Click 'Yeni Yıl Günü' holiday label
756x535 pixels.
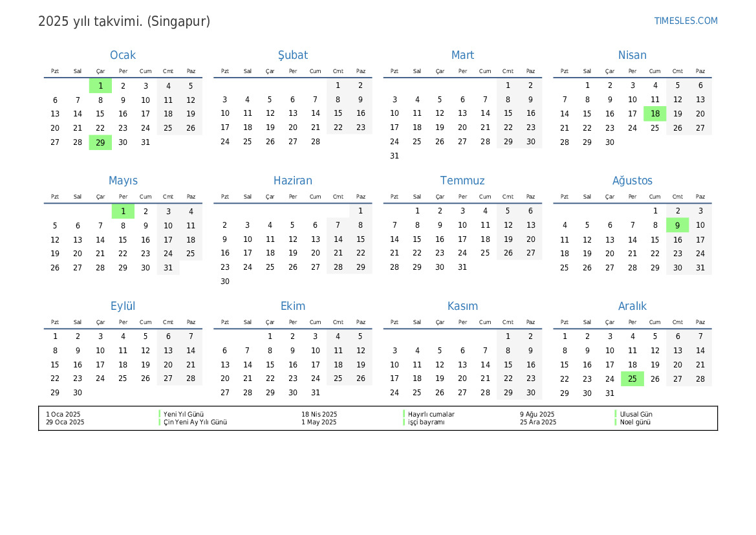[183, 415]
